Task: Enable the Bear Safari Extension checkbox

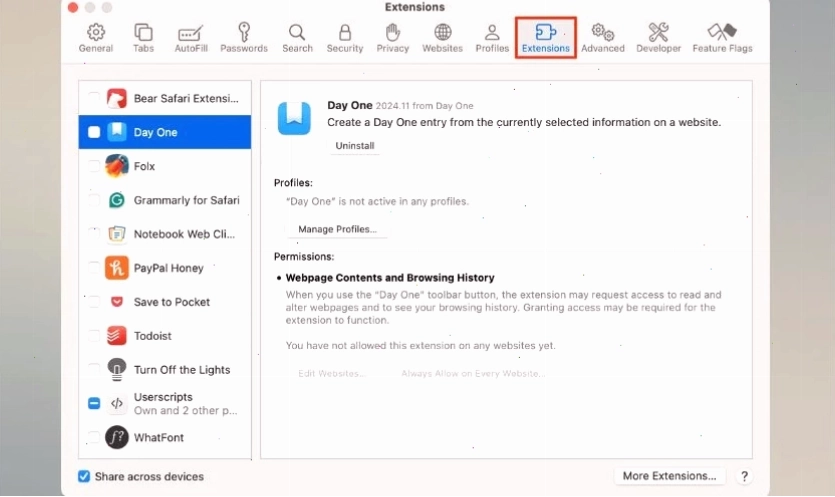Action: pos(94,99)
